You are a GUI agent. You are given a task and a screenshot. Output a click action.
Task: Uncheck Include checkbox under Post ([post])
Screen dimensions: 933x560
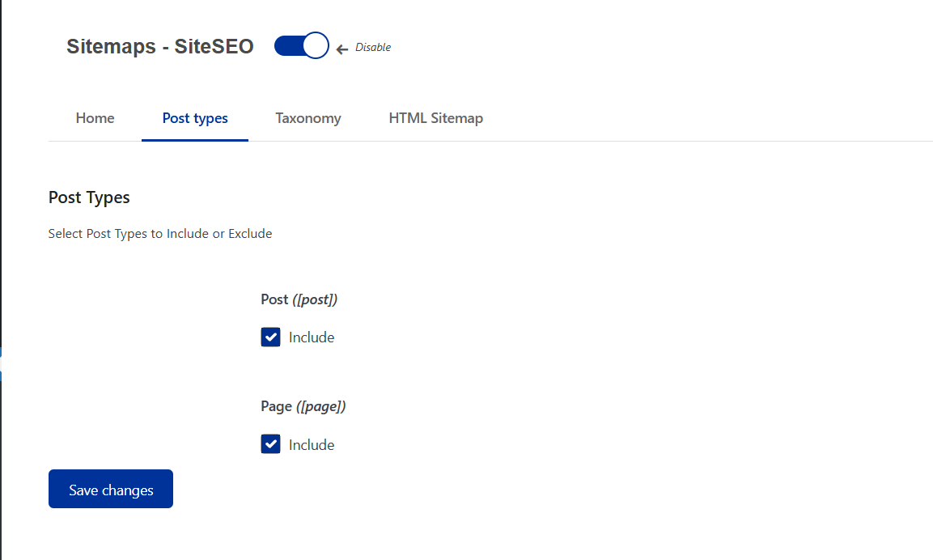[x=271, y=337]
